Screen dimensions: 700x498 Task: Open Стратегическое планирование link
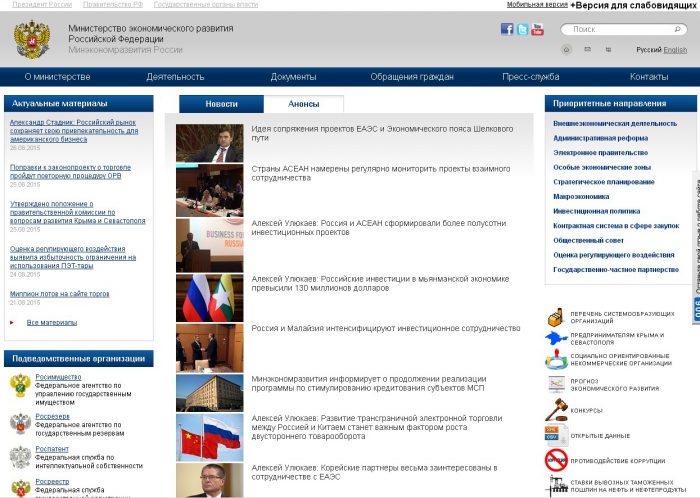tap(604, 182)
